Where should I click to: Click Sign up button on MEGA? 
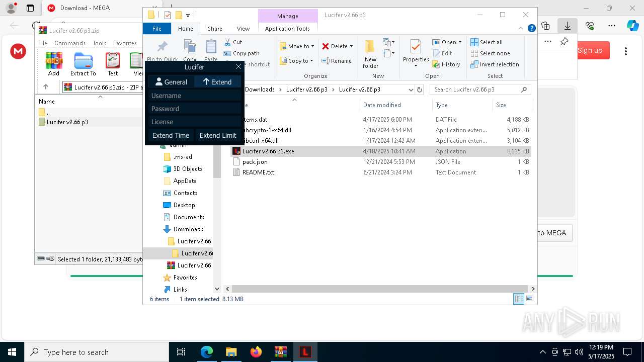590,50
